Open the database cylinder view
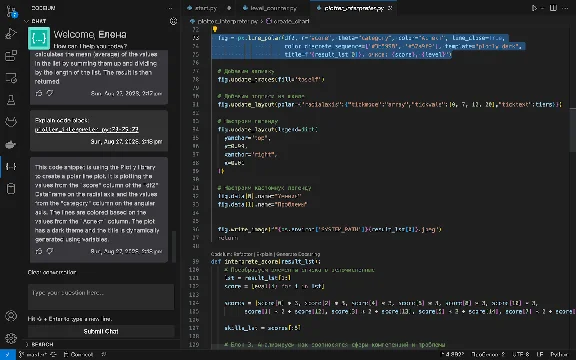576x360 pixels. [x=11, y=188]
